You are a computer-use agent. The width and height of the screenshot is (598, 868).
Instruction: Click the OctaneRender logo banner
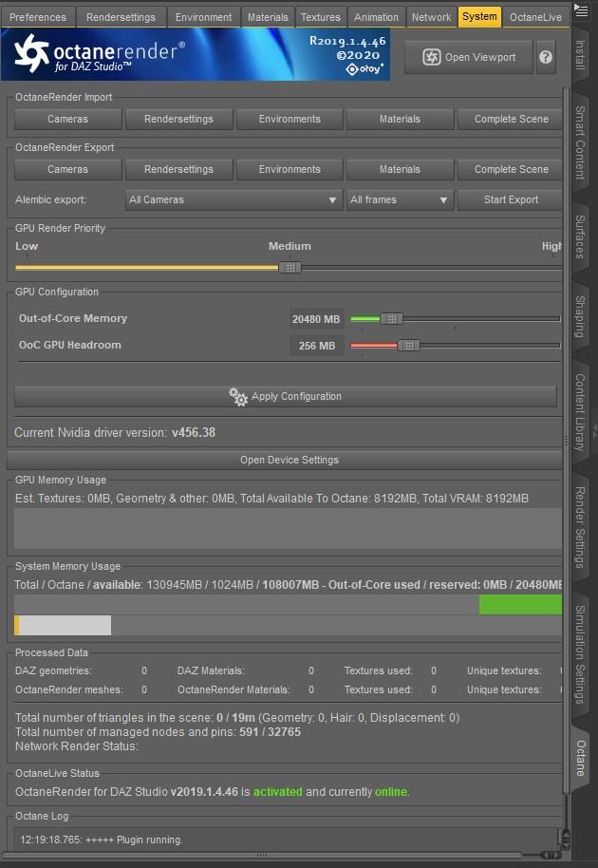196,54
